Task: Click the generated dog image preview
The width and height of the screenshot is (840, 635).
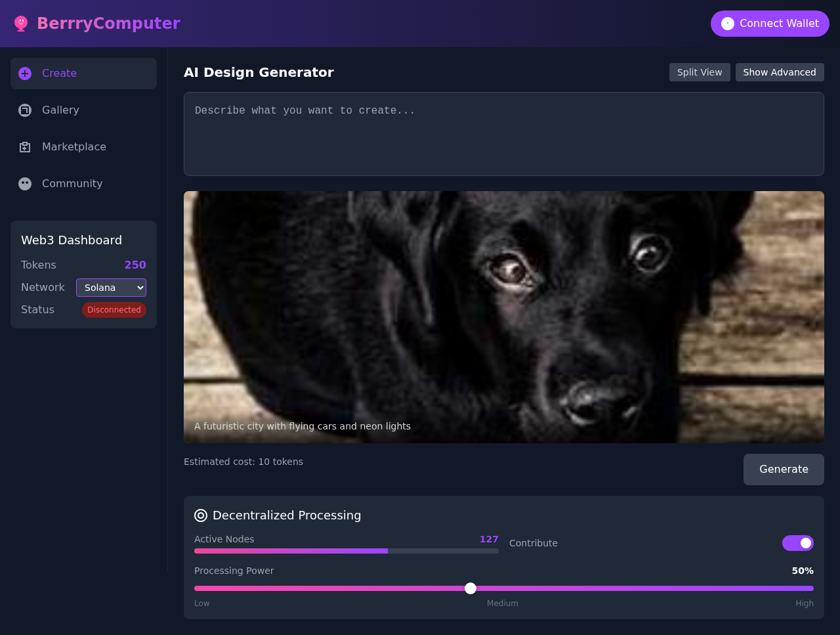Action: [x=503, y=317]
